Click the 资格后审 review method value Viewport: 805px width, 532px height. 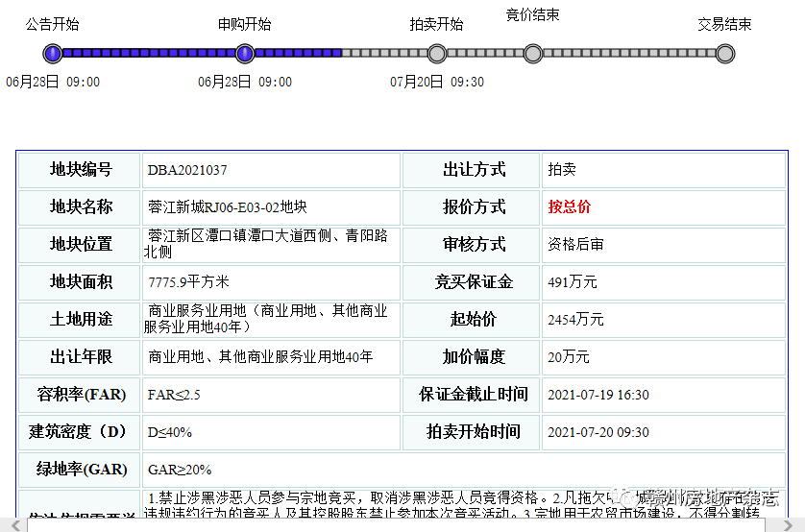click(x=575, y=244)
